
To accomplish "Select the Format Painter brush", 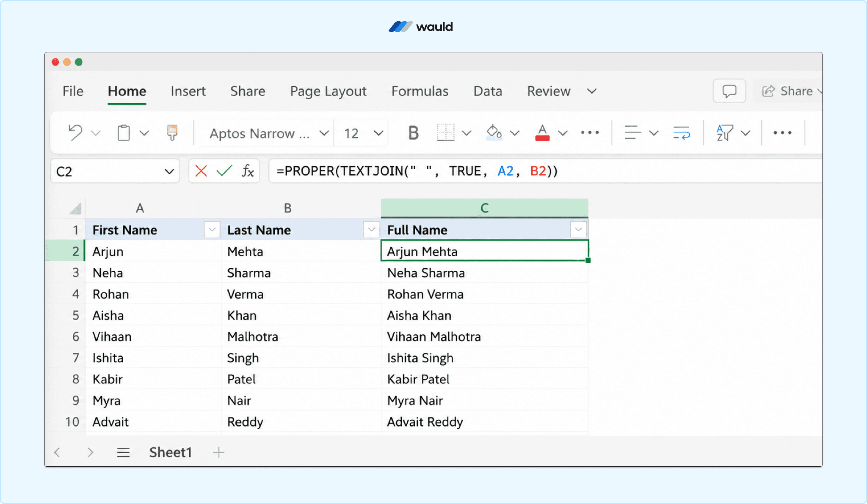I will [172, 133].
